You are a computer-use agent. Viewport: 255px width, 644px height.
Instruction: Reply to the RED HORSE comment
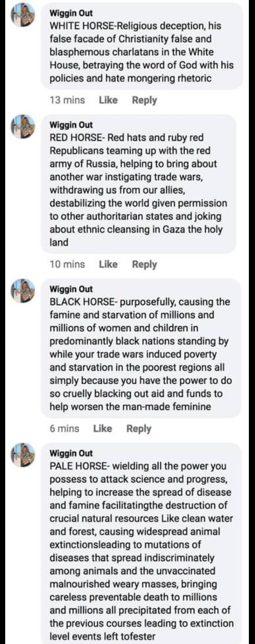pos(144,264)
